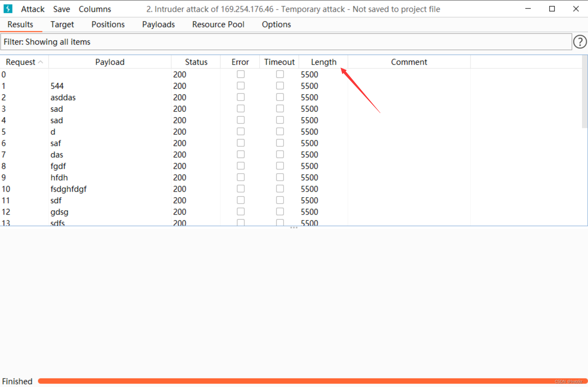Toggle Error checkbox for payload gdsg
The image size is (588, 387).
pyautogui.click(x=241, y=211)
